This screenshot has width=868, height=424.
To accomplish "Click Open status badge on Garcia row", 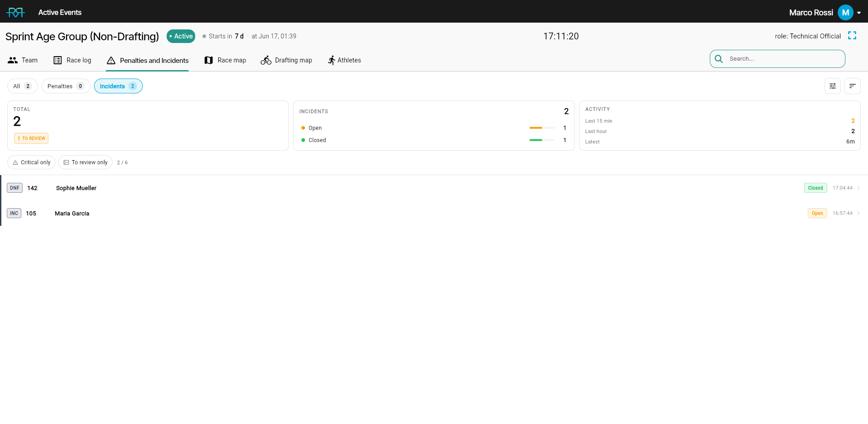I will [x=817, y=213].
